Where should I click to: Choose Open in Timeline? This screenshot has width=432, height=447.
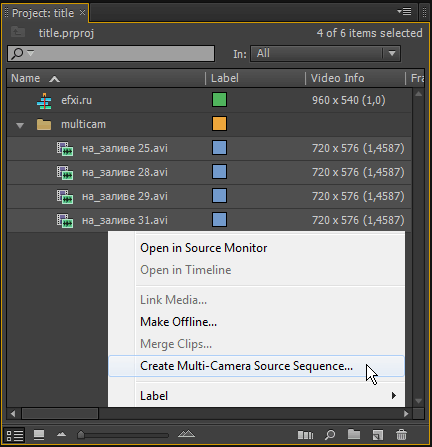pyautogui.click(x=186, y=270)
